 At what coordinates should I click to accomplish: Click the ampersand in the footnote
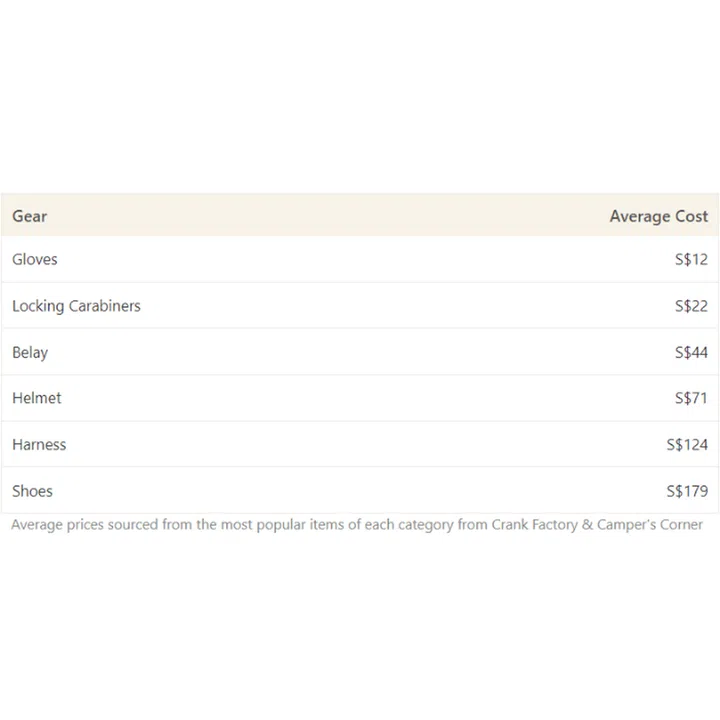(586, 524)
